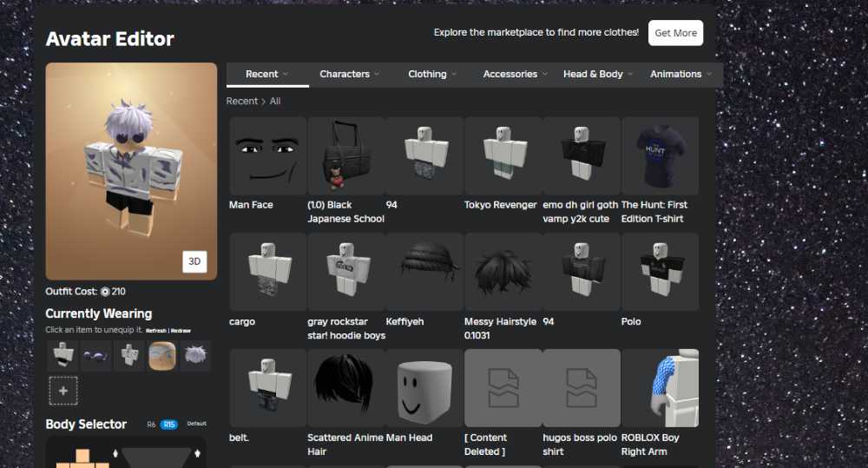The image size is (868, 468).
Task: Open the Accessories dropdown
Action: tap(515, 75)
